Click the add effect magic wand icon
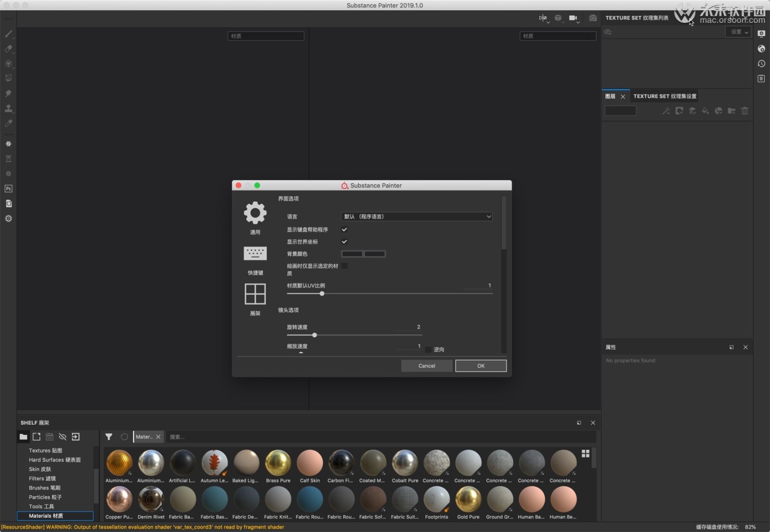This screenshot has height=532, width=770. [666, 111]
